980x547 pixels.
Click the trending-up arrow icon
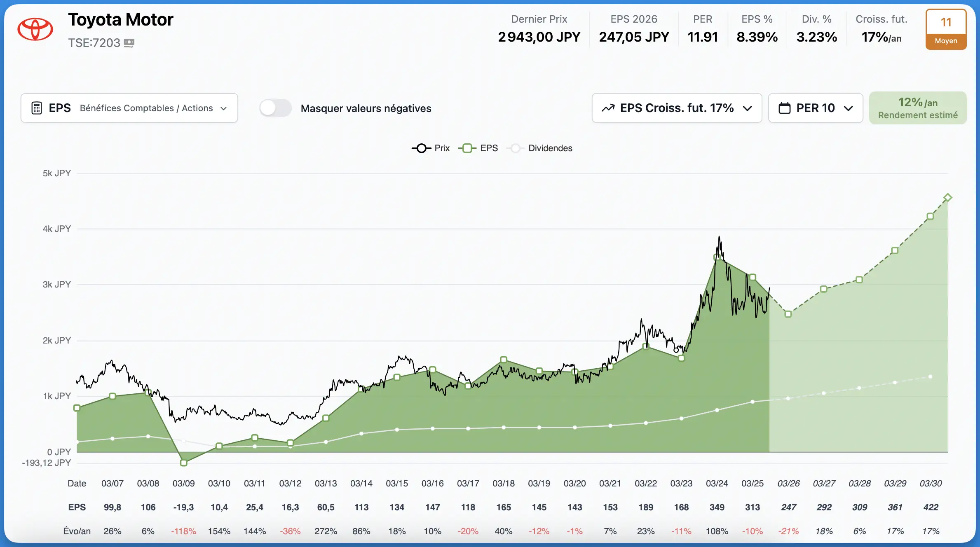(x=608, y=108)
